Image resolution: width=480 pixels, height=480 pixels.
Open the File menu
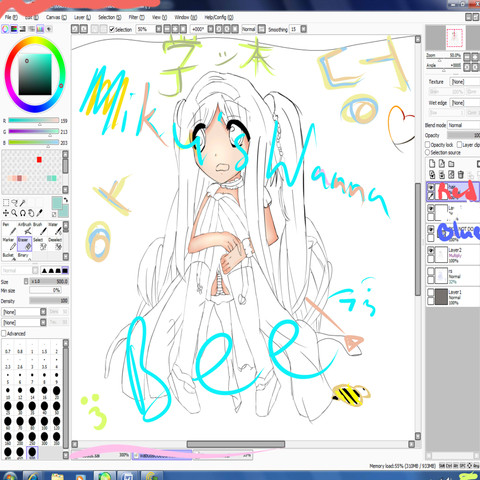click(x=11, y=17)
